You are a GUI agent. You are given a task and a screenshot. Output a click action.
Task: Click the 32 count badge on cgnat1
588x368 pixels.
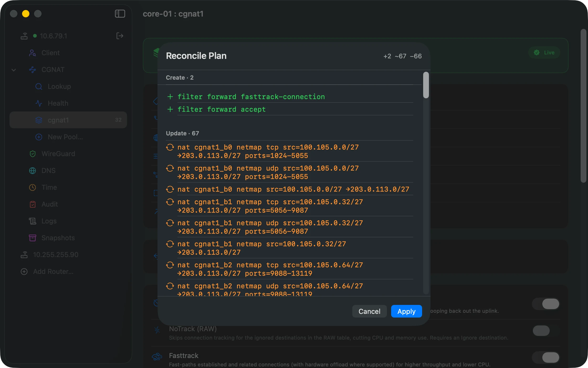118,120
